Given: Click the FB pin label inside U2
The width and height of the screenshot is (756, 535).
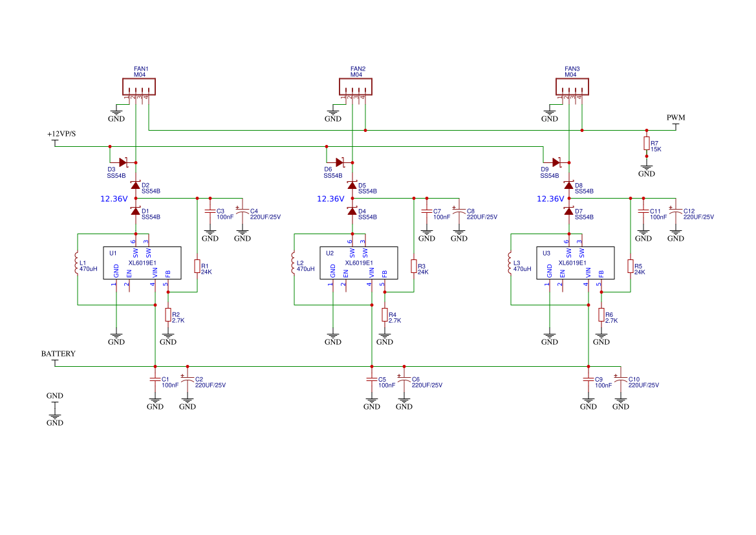Looking at the screenshot, I should pyautogui.click(x=385, y=274).
